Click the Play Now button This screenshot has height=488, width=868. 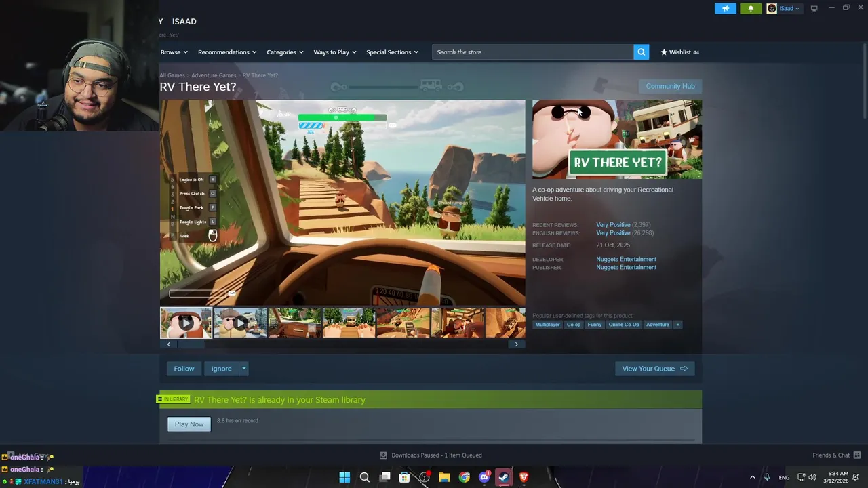(189, 424)
